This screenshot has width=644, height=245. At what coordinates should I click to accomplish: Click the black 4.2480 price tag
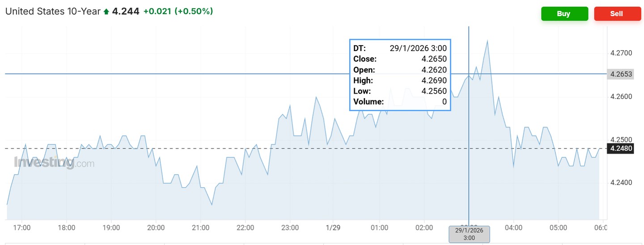tap(621, 148)
